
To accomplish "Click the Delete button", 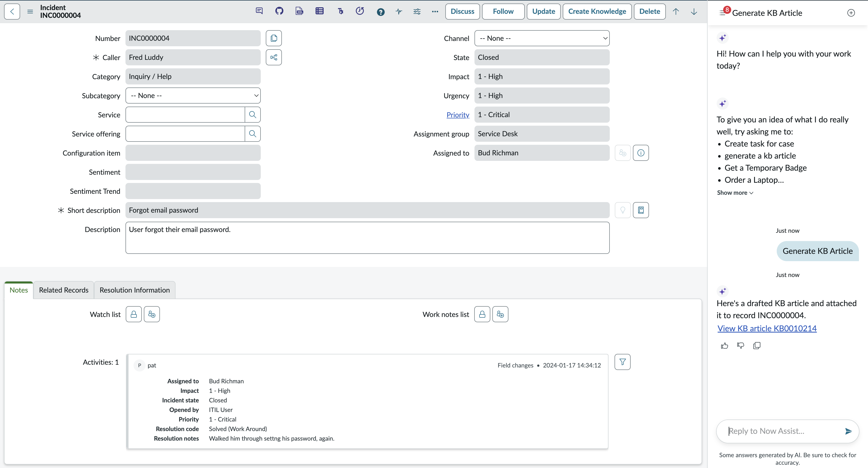I will click(x=650, y=12).
